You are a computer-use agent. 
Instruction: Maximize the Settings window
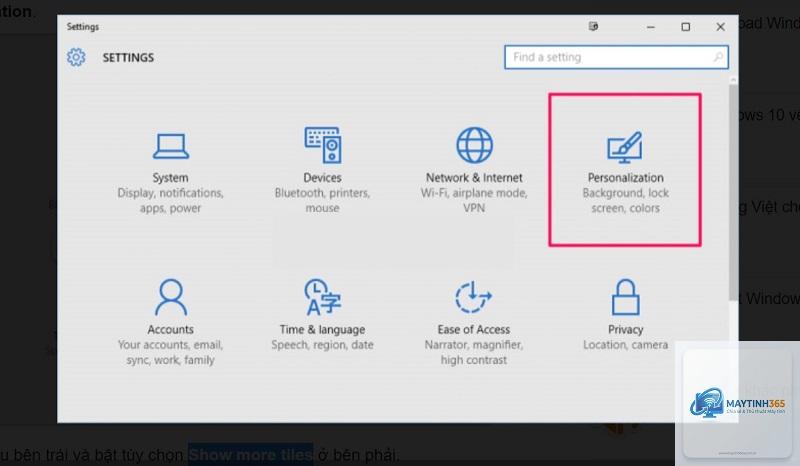(x=686, y=27)
